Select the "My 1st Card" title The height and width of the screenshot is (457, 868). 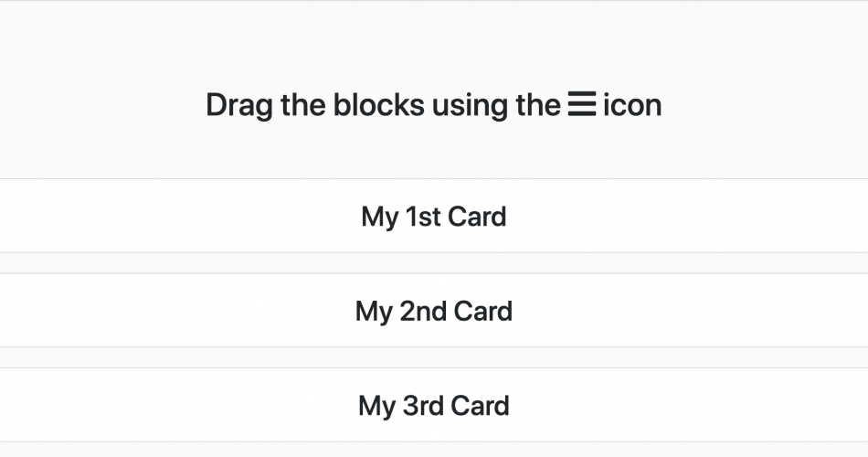(x=434, y=217)
